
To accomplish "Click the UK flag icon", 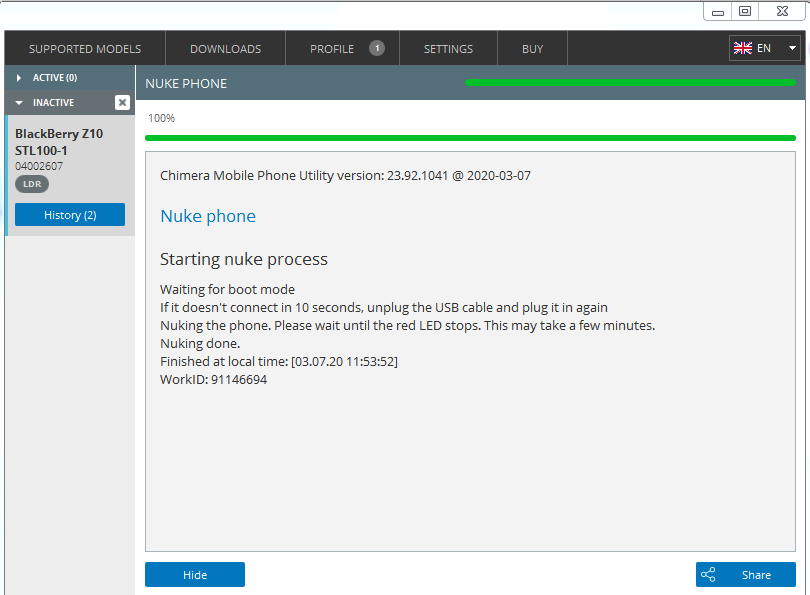I will pos(743,48).
